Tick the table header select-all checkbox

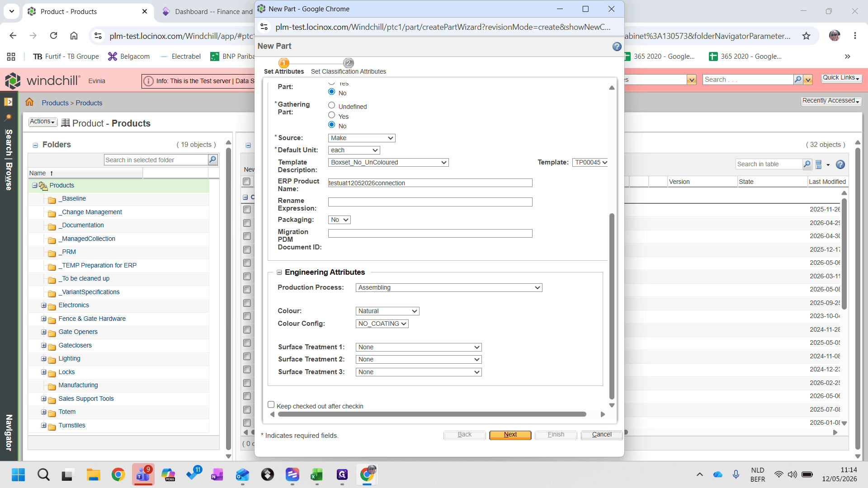pyautogui.click(x=246, y=182)
